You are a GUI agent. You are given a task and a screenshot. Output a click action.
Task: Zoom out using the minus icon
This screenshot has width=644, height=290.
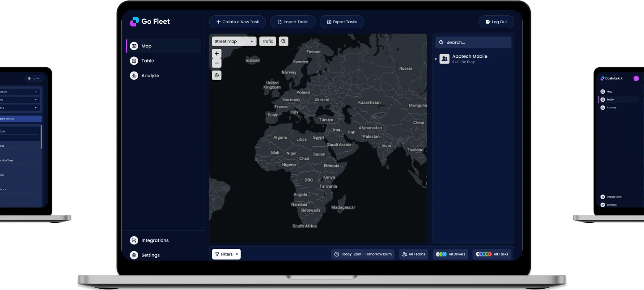tap(216, 63)
